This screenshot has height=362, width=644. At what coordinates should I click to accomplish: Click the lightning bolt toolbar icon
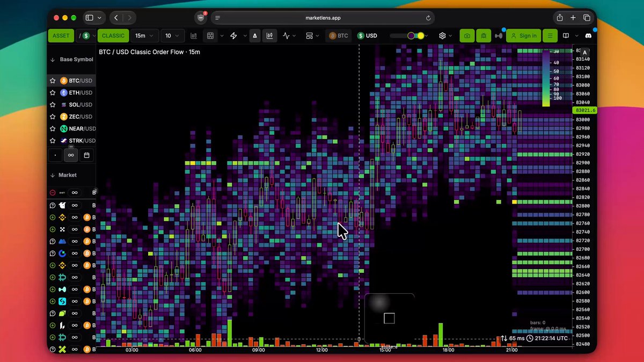233,36
